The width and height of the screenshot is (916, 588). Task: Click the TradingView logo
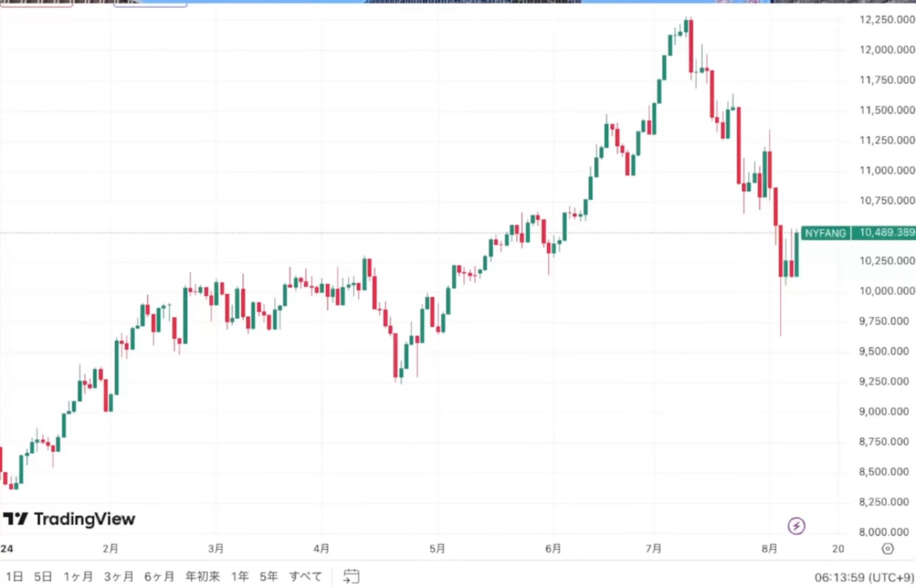[70, 519]
